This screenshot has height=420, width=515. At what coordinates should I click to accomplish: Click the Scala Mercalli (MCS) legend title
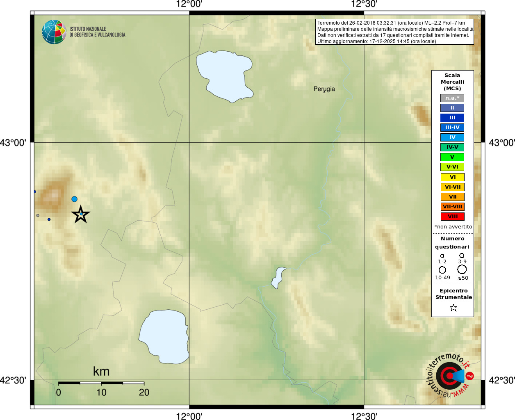pyautogui.click(x=453, y=82)
